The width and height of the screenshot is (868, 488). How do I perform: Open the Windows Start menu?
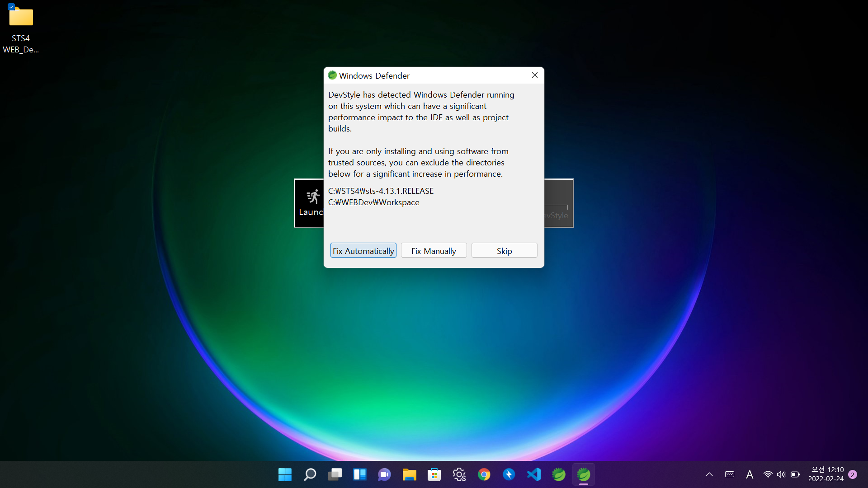click(285, 474)
